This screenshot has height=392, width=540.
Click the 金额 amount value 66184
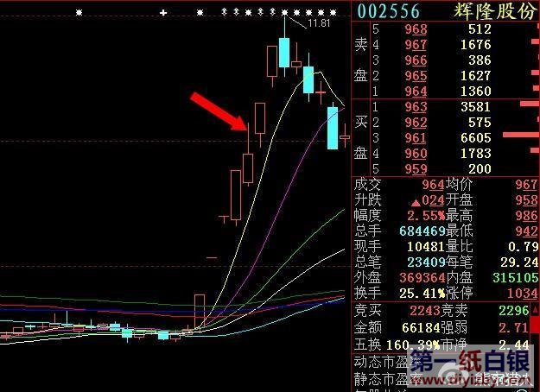tap(421, 327)
